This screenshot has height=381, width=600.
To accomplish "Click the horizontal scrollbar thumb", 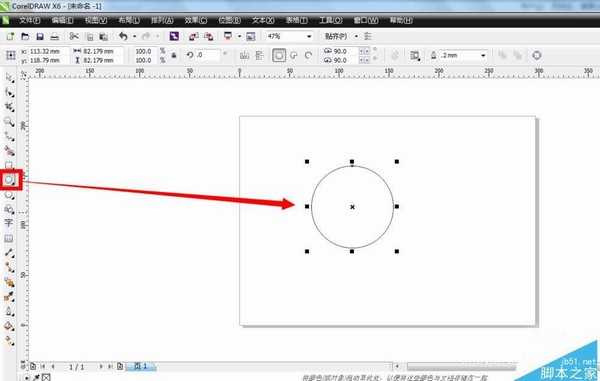I will coord(461,367).
